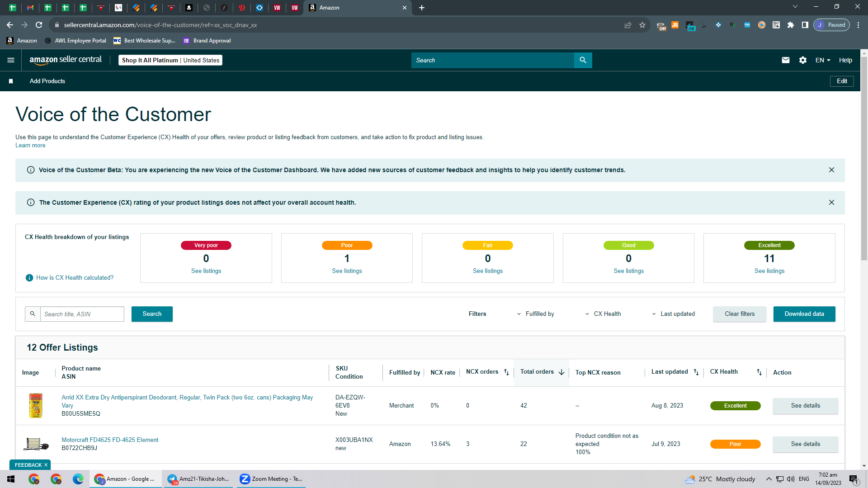868x488 pixels.
Task: Sort by Last updated column arrows
Action: (696, 372)
